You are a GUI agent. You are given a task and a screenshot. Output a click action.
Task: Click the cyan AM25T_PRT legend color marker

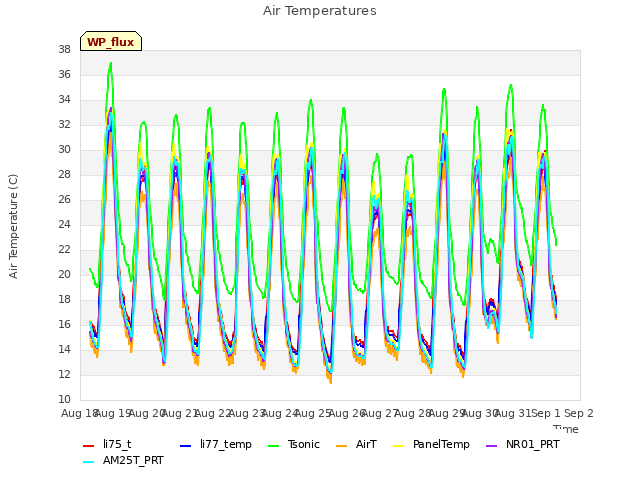88,462
